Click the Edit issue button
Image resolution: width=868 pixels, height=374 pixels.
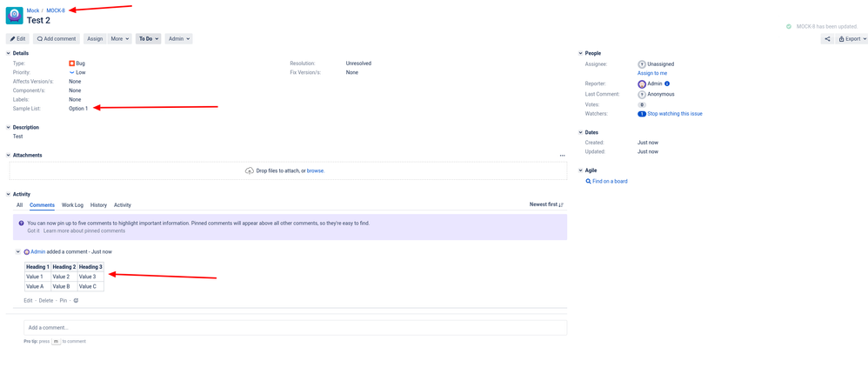tap(17, 39)
